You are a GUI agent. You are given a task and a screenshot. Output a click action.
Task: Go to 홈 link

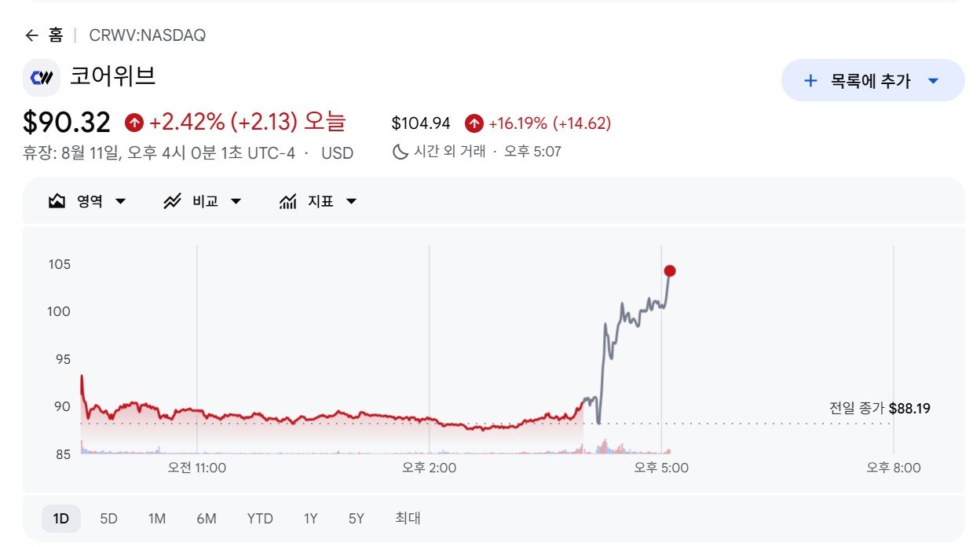pyautogui.click(x=56, y=35)
